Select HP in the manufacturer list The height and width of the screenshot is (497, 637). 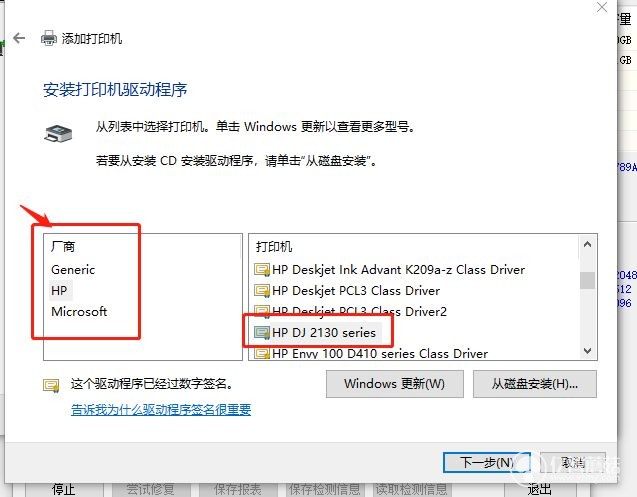coord(59,291)
